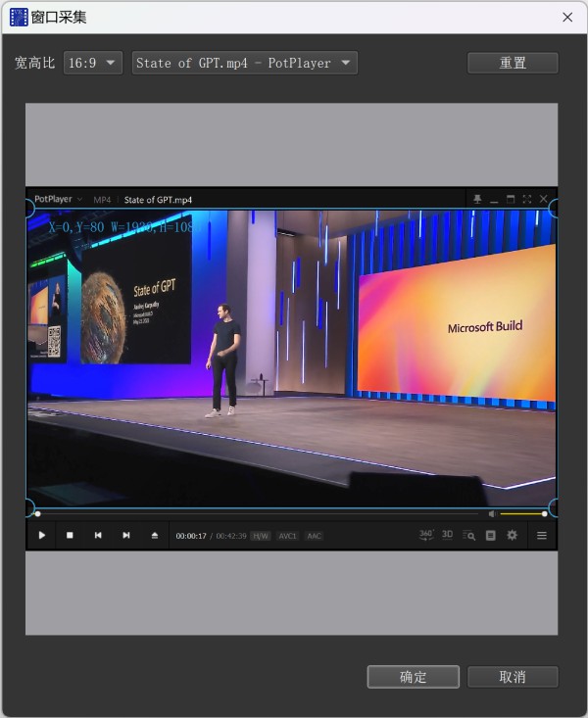Screen dimensions: 588x718
Task: Click the AAC audio codec badge
Action: [x=314, y=536]
